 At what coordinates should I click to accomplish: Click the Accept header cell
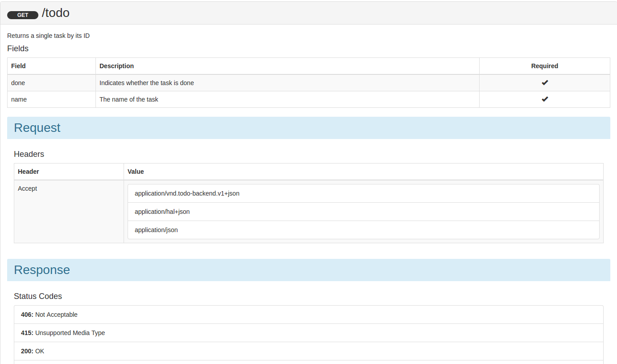point(69,212)
